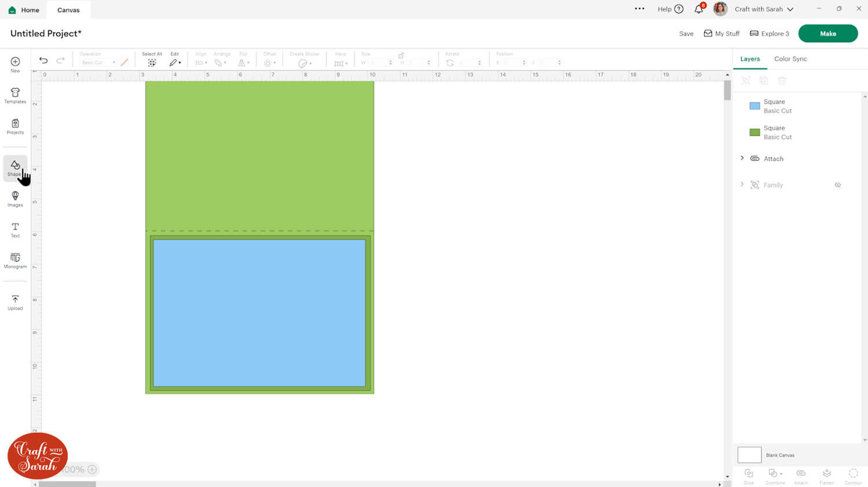This screenshot has height=487, width=868.
Task: Switch to the Home tab
Action: [x=24, y=10]
